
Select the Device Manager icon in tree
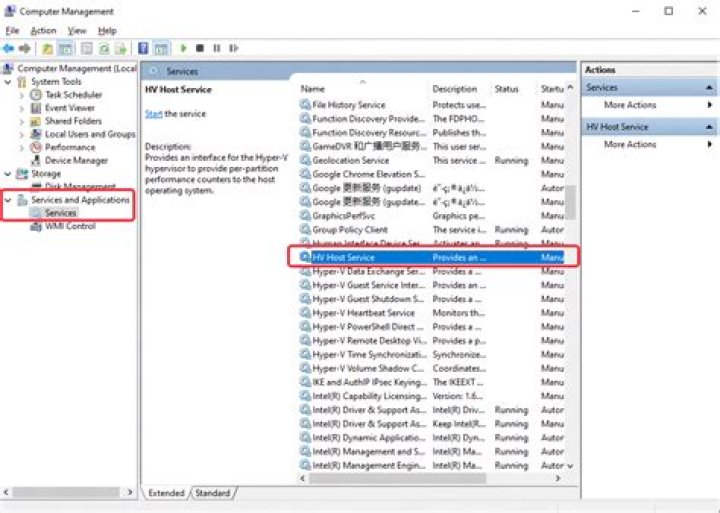36,161
